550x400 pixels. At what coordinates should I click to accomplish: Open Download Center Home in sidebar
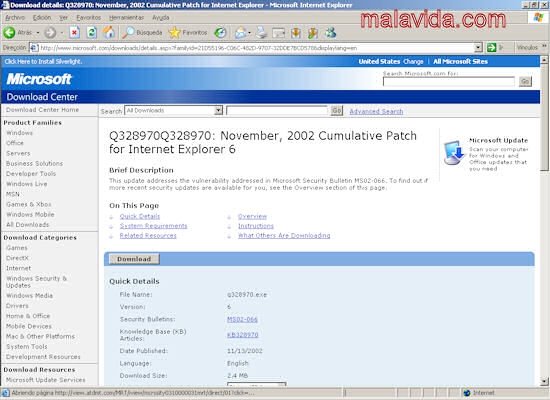click(x=42, y=110)
